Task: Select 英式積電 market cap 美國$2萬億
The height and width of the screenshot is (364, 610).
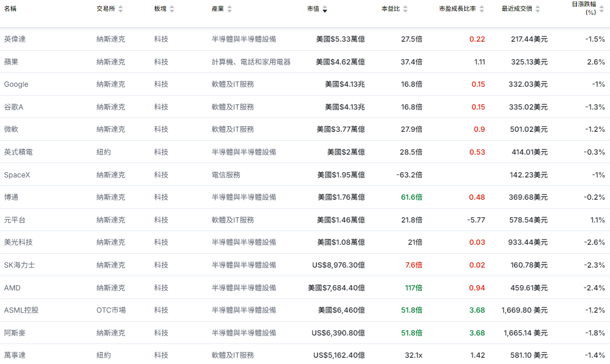Action: pyautogui.click(x=346, y=152)
